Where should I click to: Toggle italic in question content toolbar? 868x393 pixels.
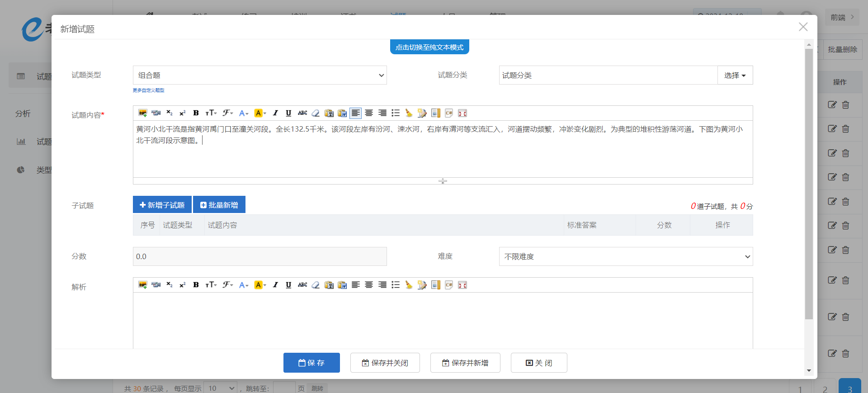[x=275, y=113]
